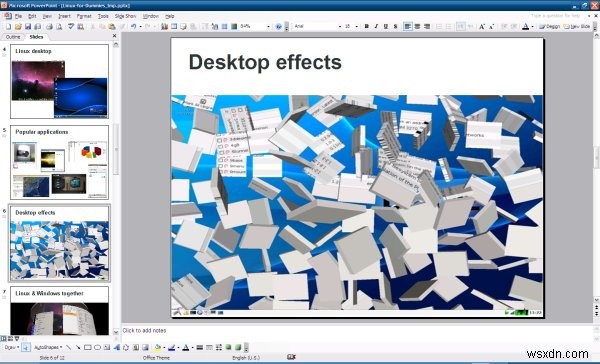Viewport: 600px width, 364px height.
Task: Select the Rectangle shape tool
Action: tap(88, 347)
